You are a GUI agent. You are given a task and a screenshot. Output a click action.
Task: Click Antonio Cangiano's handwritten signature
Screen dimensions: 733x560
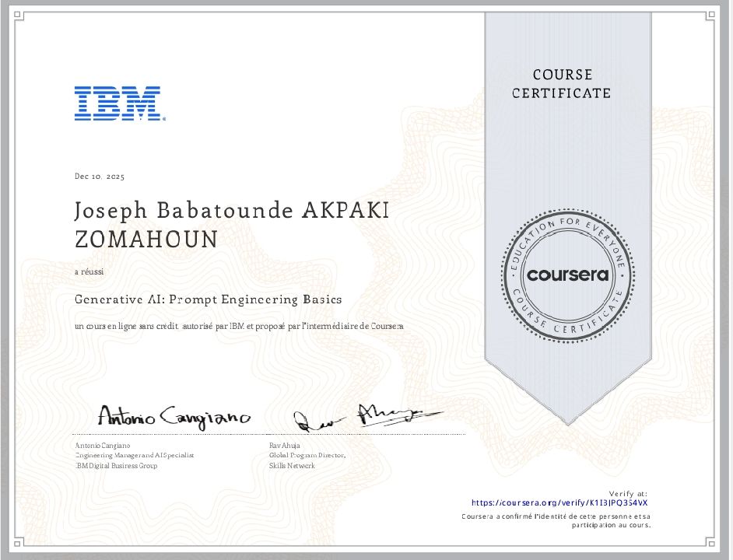point(173,417)
